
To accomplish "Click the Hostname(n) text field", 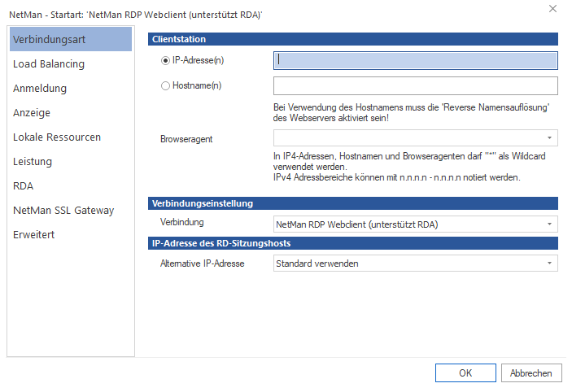I will pos(415,86).
